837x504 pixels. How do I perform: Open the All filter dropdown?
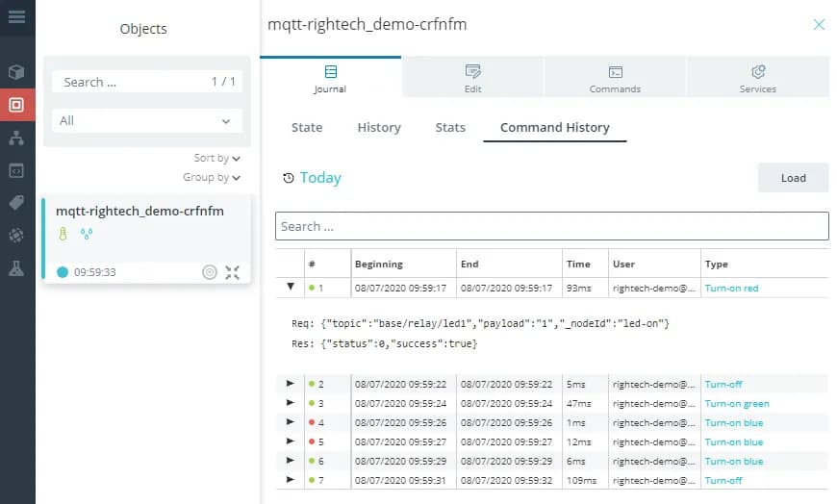click(147, 121)
